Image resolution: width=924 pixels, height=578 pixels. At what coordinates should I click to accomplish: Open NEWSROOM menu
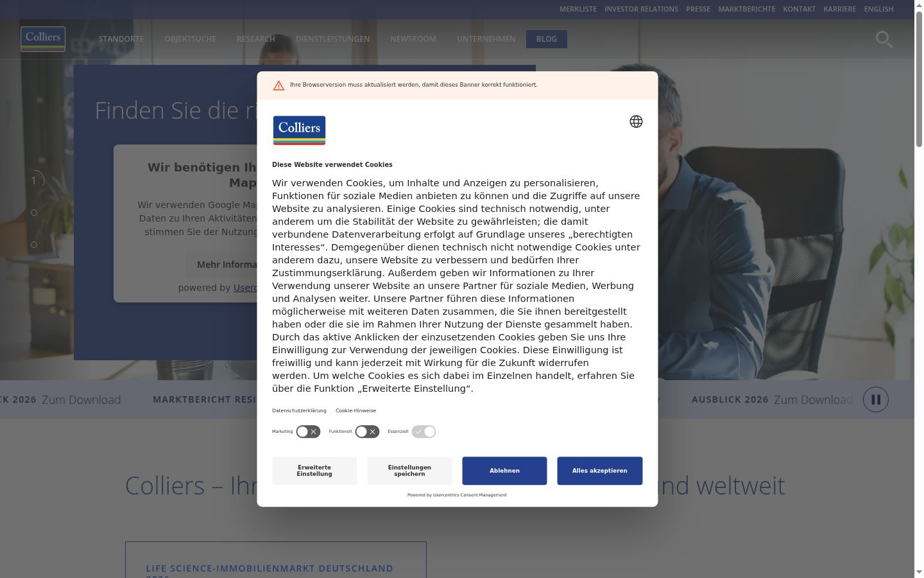[413, 39]
